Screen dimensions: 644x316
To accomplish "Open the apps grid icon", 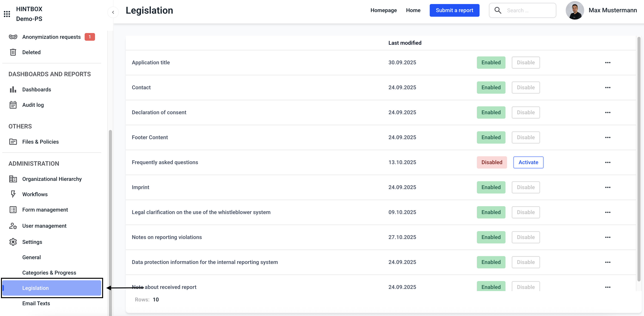I will click(7, 14).
